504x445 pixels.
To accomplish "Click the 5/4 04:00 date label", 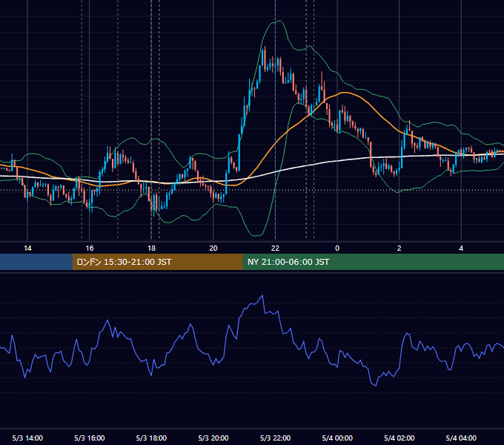I will (461, 438).
